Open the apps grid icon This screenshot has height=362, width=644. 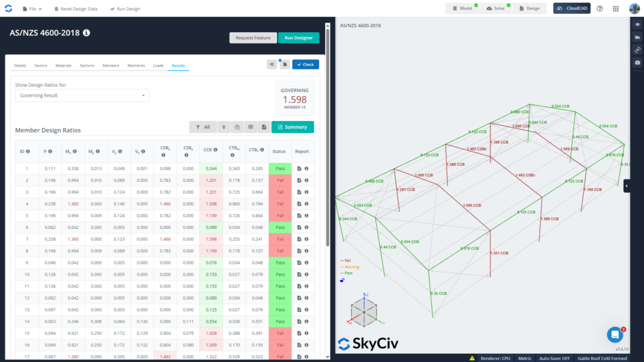click(x=616, y=9)
